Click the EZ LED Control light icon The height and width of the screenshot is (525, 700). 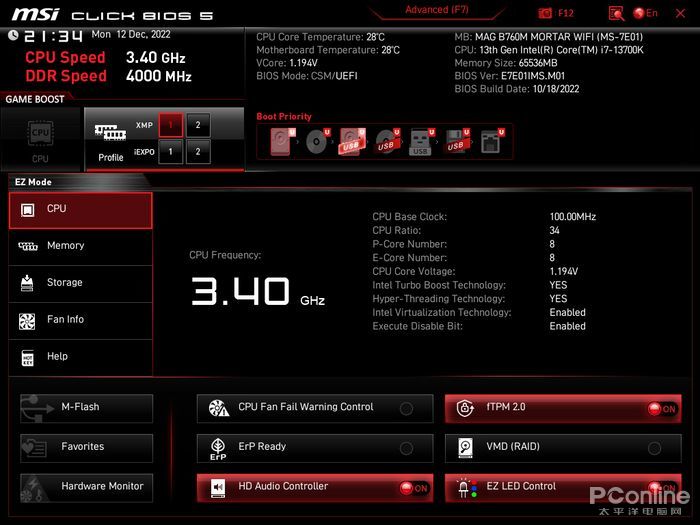coord(467,488)
